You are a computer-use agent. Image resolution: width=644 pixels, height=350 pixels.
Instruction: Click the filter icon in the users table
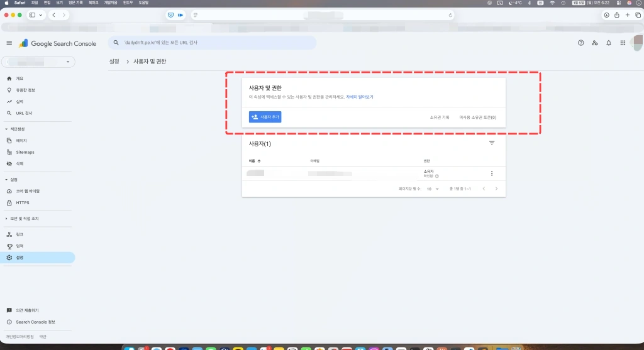coord(492,143)
